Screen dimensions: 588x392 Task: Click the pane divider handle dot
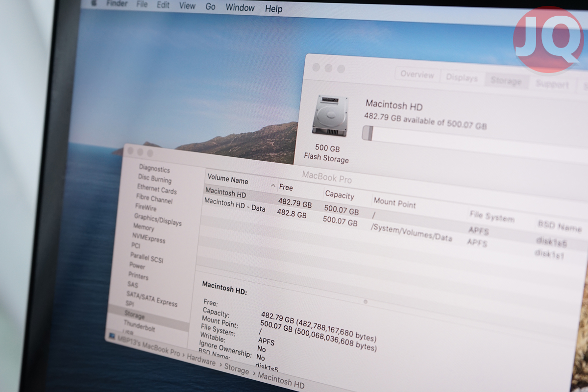[x=366, y=302]
